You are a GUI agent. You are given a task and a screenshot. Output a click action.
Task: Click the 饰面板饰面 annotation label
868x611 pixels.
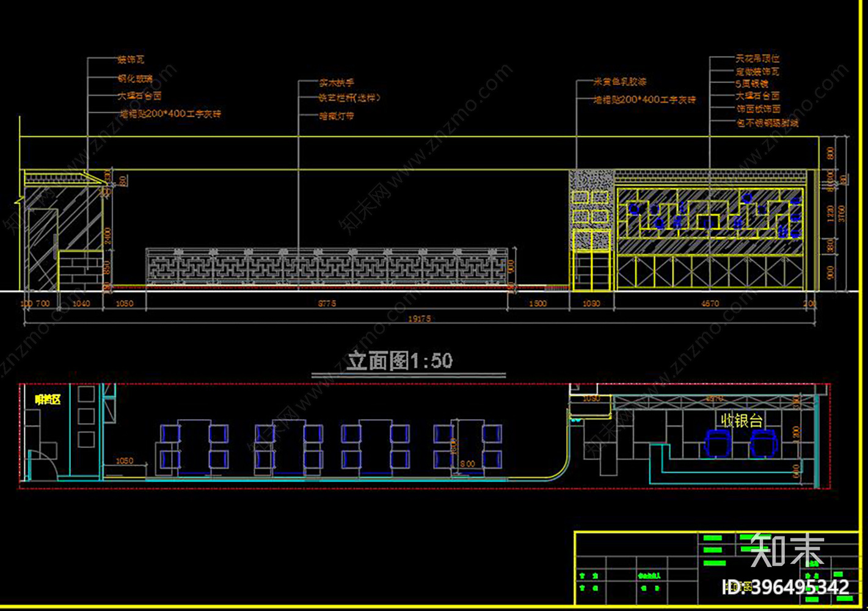(x=758, y=109)
